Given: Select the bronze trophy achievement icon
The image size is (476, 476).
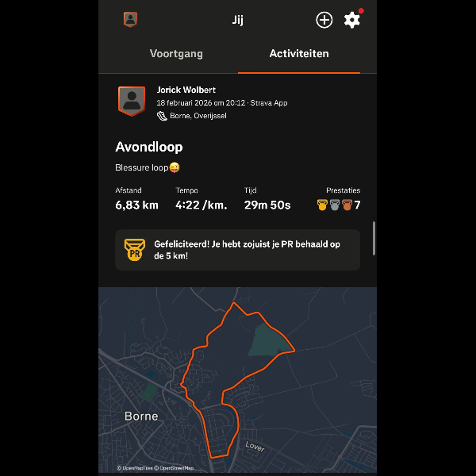Looking at the screenshot, I should [x=347, y=205].
